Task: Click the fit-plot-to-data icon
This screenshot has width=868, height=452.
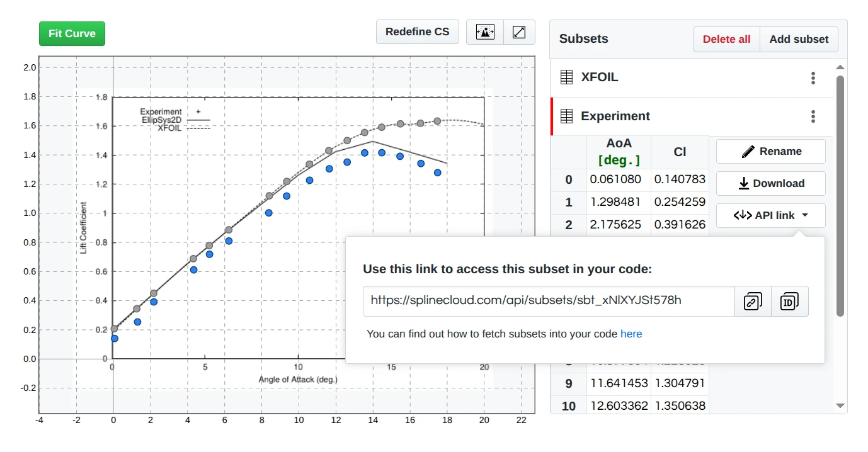Action: pos(484,31)
